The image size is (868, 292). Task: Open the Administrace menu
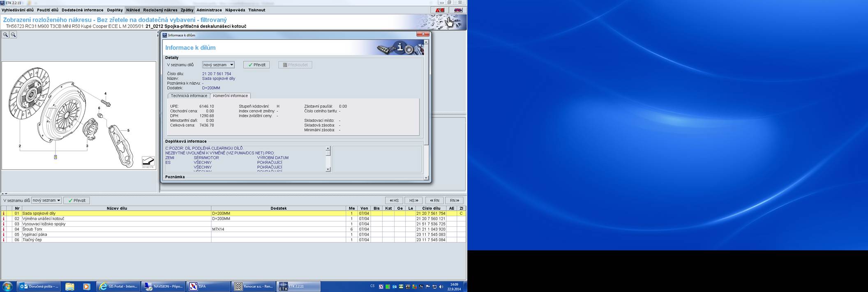click(209, 10)
